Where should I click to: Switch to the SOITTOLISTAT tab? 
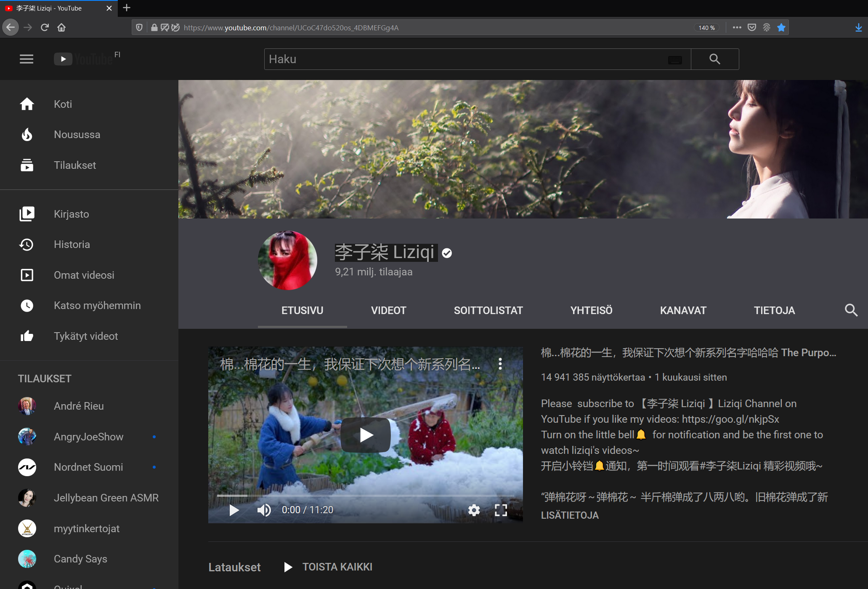488,311
